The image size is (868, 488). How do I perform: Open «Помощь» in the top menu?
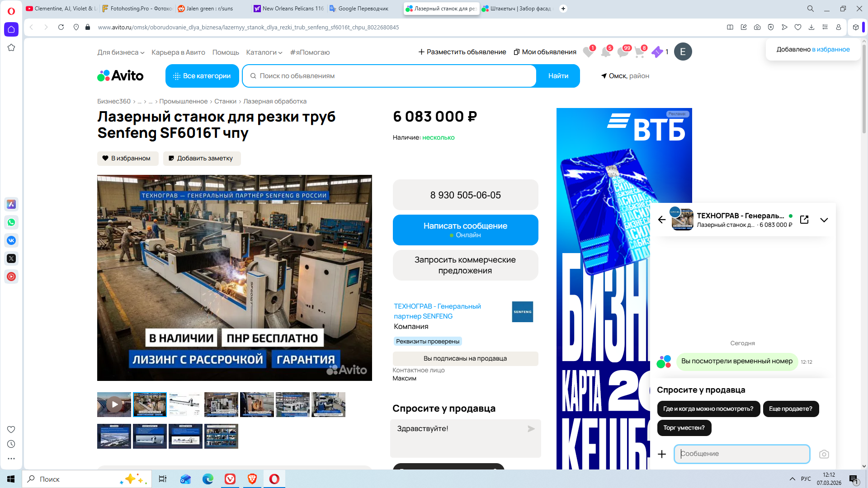pos(225,52)
